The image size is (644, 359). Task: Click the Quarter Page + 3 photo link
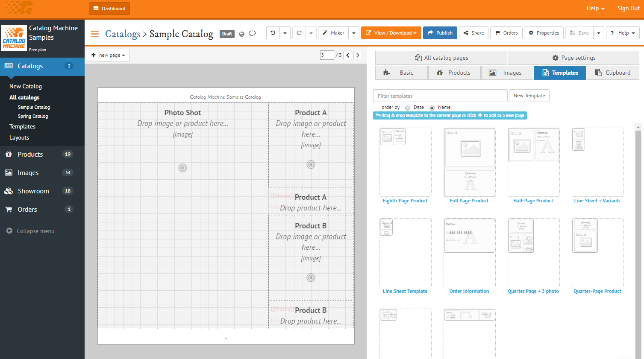point(533,291)
